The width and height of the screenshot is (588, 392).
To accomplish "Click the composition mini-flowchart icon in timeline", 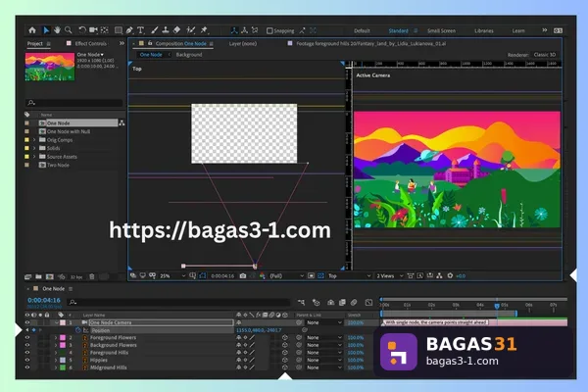I will pyautogui.click(x=301, y=302).
